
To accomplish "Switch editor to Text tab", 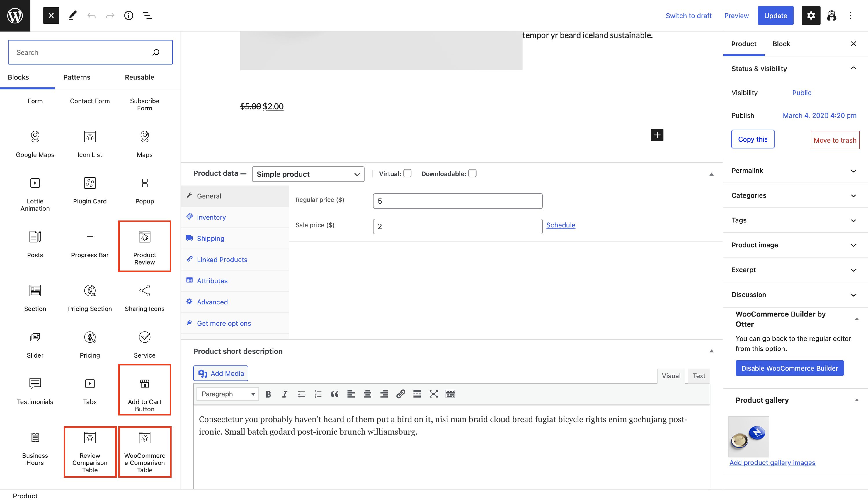I will 698,376.
